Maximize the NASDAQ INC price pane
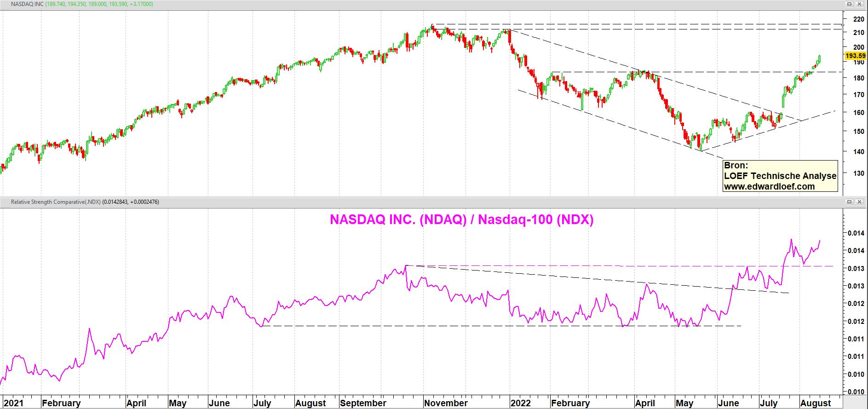Screen dimensions: 868x409 pyautogui.click(x=850, y=4)
